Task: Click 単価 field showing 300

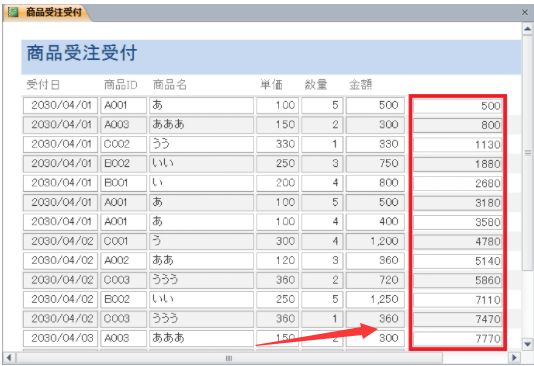Action: pos(277,241)
